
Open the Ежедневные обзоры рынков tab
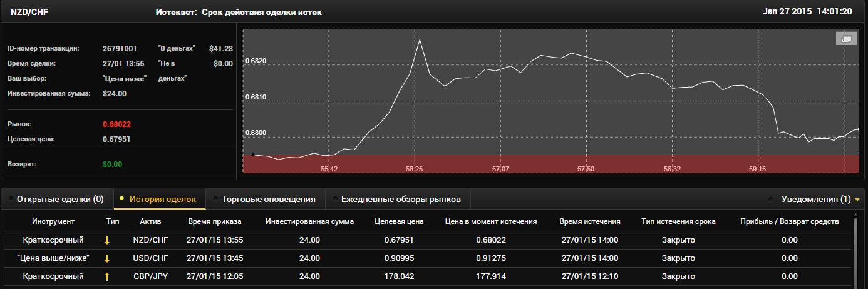(401, 200)
